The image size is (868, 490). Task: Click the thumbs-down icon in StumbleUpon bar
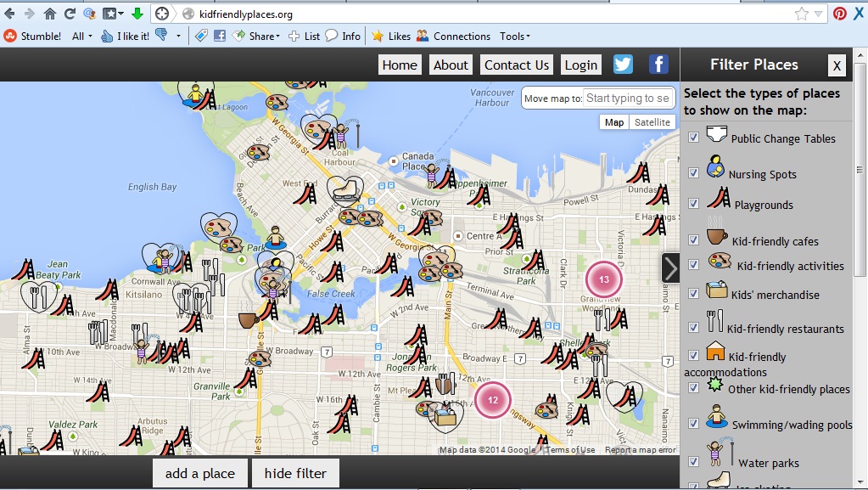point(161,36)
